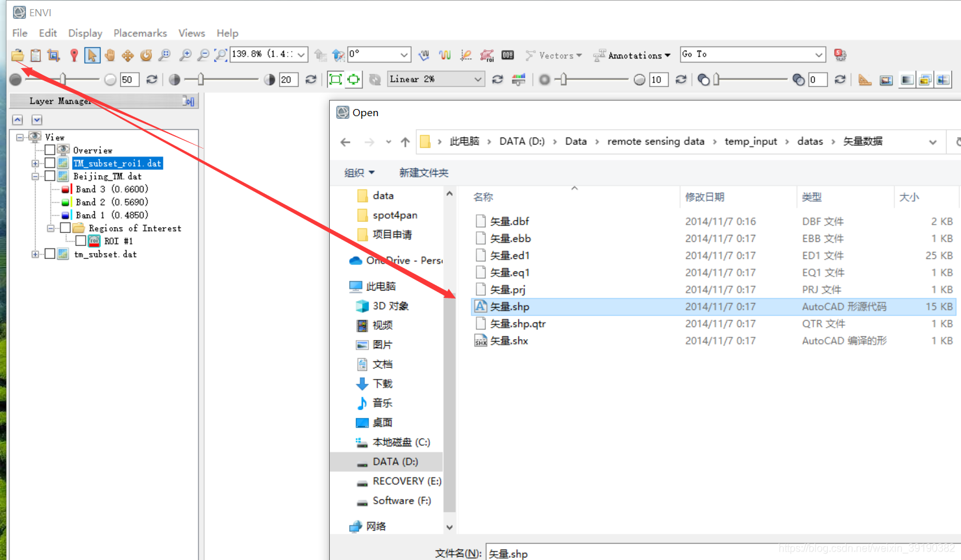
Task: Place a new placemark pin
Action: coord(73,55)
